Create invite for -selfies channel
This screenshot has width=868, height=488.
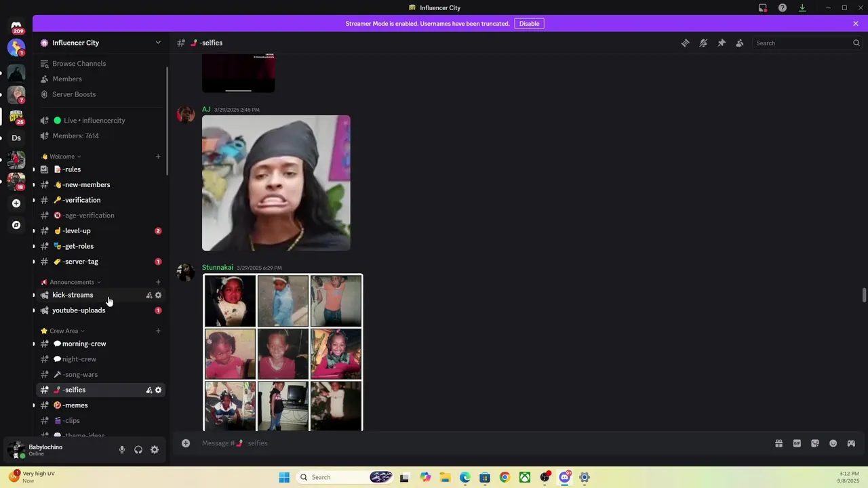coord(149,390)
